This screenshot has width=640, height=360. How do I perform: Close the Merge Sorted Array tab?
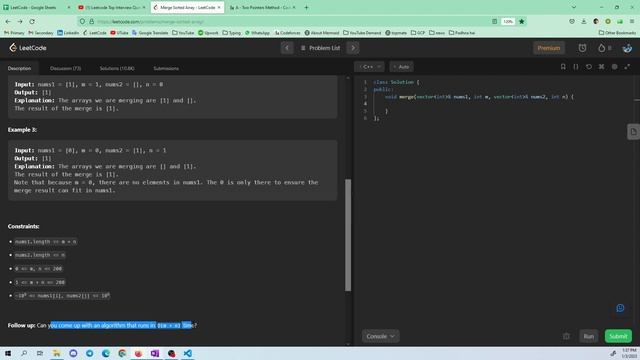(219, 7)
